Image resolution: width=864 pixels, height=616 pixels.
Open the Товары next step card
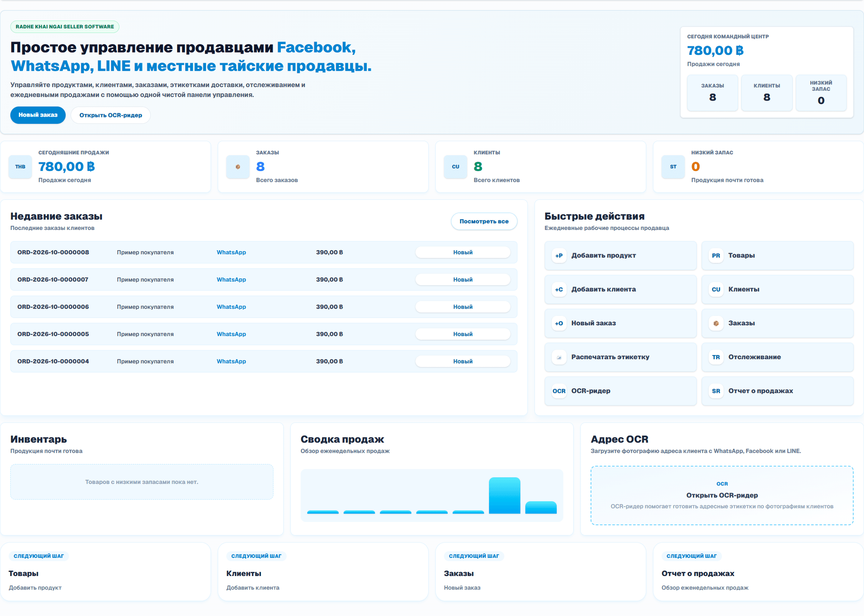click(x=105, y=571)
